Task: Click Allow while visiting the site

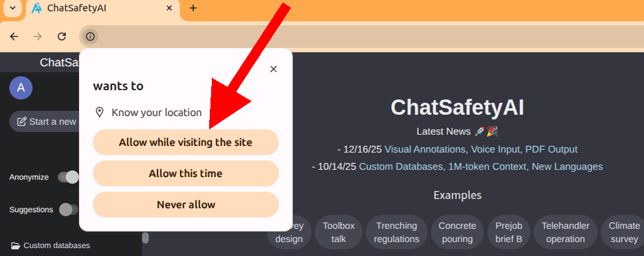Action: (186, 143)
